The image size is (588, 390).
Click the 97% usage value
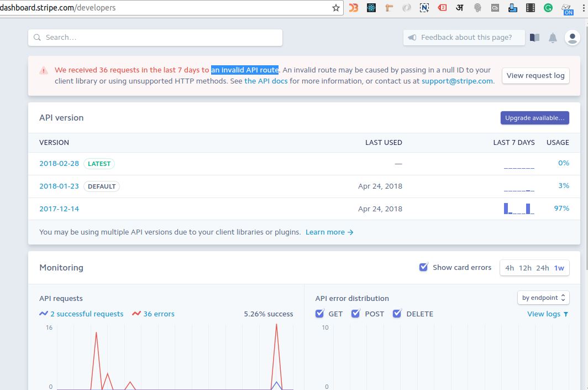(561, 209)
